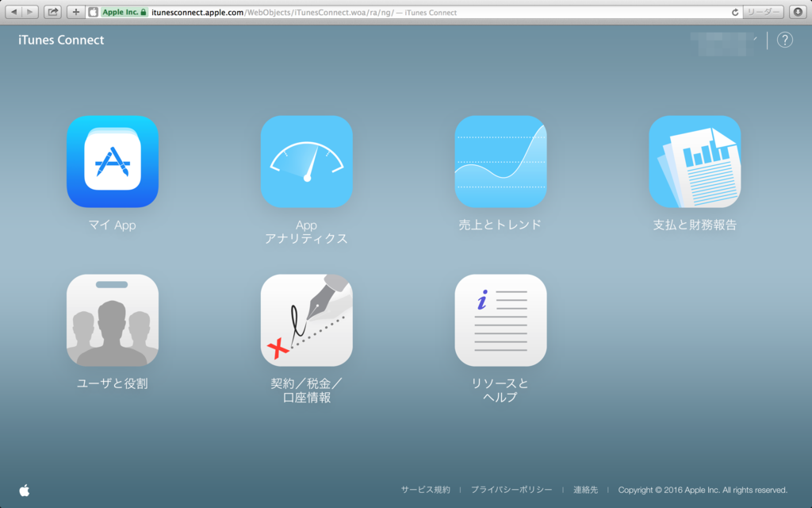Open the リソースとヘルプ info icon
This screenshot has width=812, height=508.
click(x=501, y=321)
